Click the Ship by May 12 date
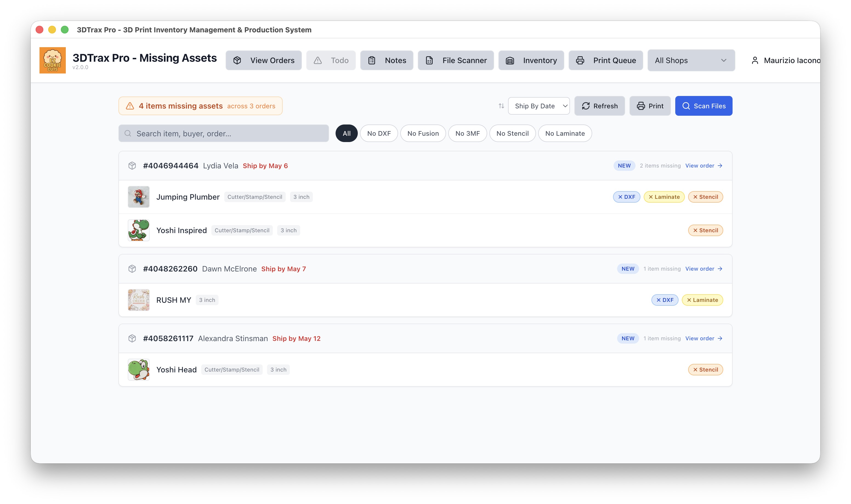851x504 pixels. pos(296,338)
